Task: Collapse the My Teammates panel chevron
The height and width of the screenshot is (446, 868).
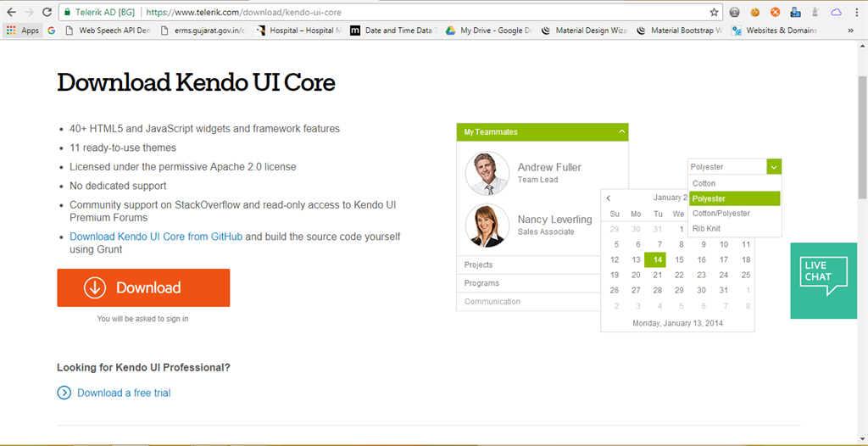Action: pos(621,132)
